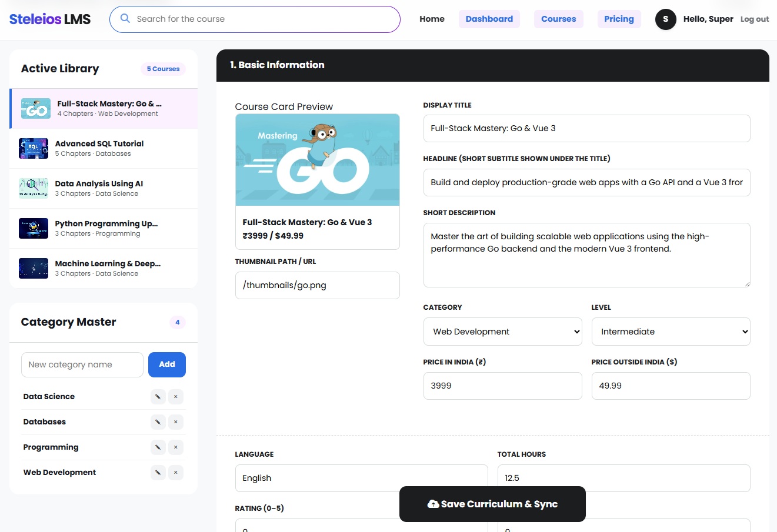This screenshot has height=532, width=777.
Task: Open the Level dropdown showing Intermediate
Action: pyautogui.click(x=671, y=332)
